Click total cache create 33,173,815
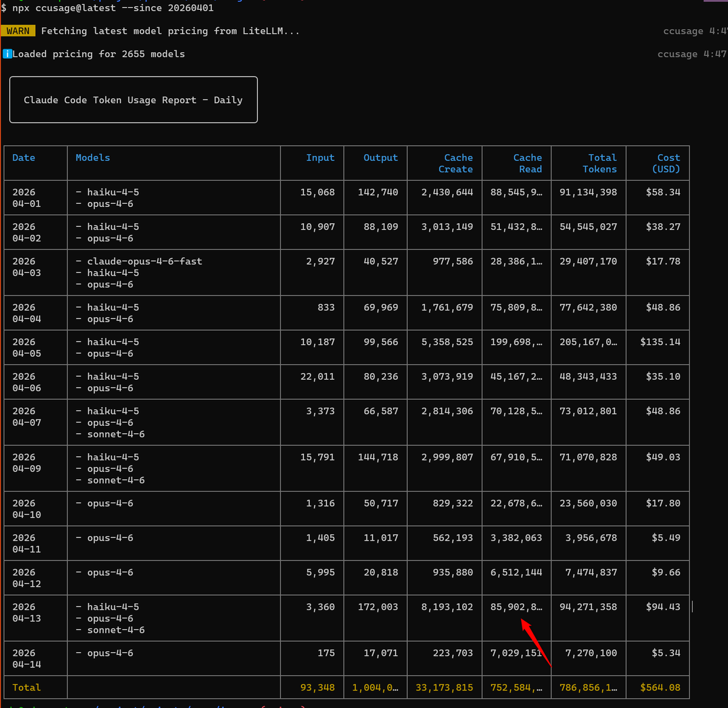 pyautogui.click(x=444, y=688)
